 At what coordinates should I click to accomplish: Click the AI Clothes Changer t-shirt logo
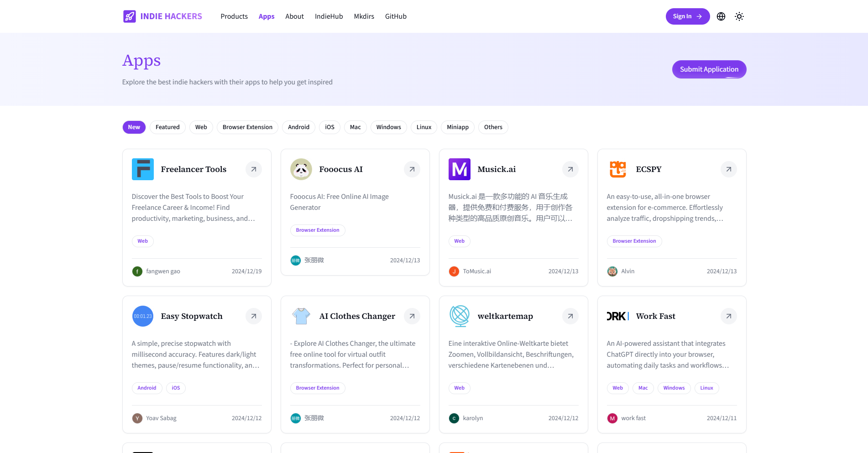(x=301, y=316)
